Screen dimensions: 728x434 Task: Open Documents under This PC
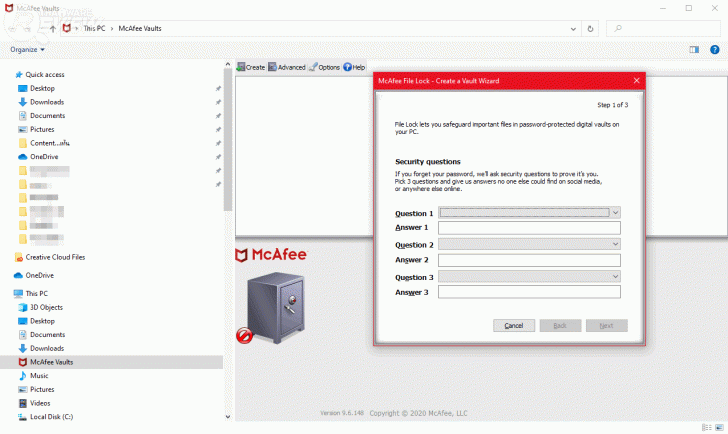point(47,335)
